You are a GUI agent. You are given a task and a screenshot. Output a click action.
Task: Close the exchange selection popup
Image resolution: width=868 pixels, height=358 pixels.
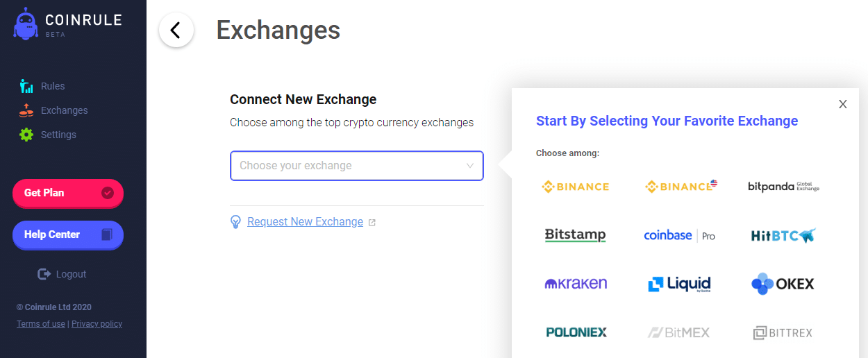click(843, 104)
